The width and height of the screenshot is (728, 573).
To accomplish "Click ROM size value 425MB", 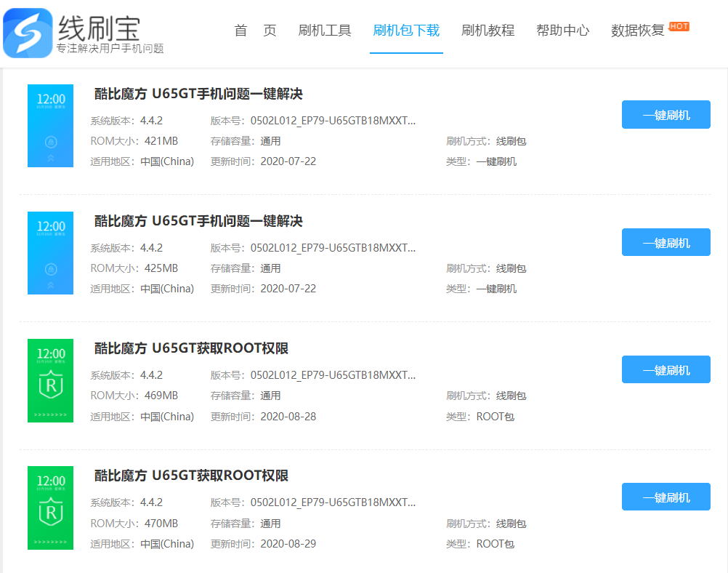I will coord(161,268).
